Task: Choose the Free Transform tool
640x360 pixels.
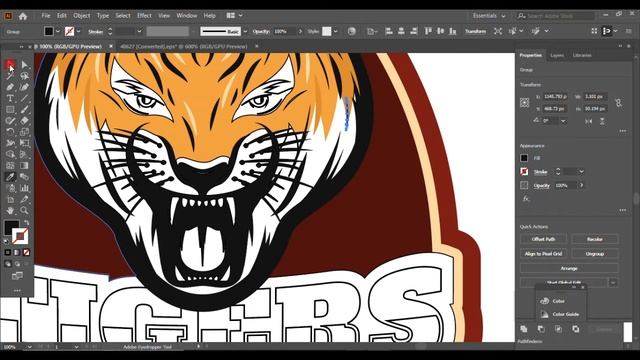Action: pos(24,143)
